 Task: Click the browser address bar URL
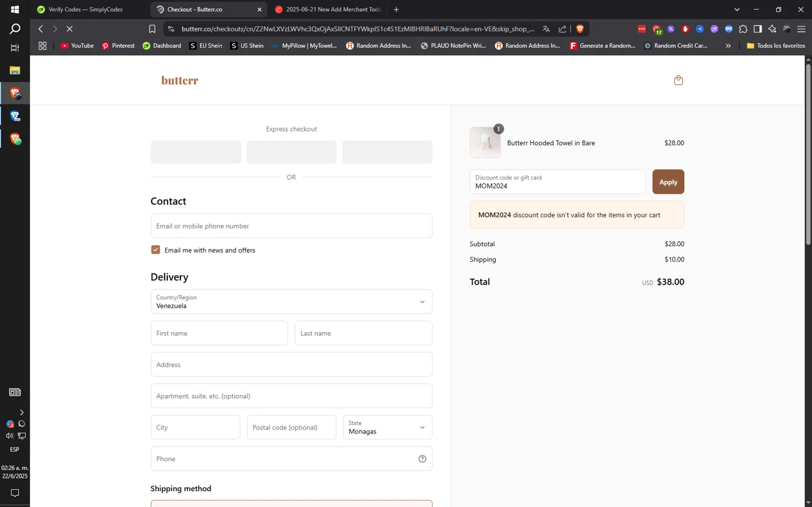[357, 29]
